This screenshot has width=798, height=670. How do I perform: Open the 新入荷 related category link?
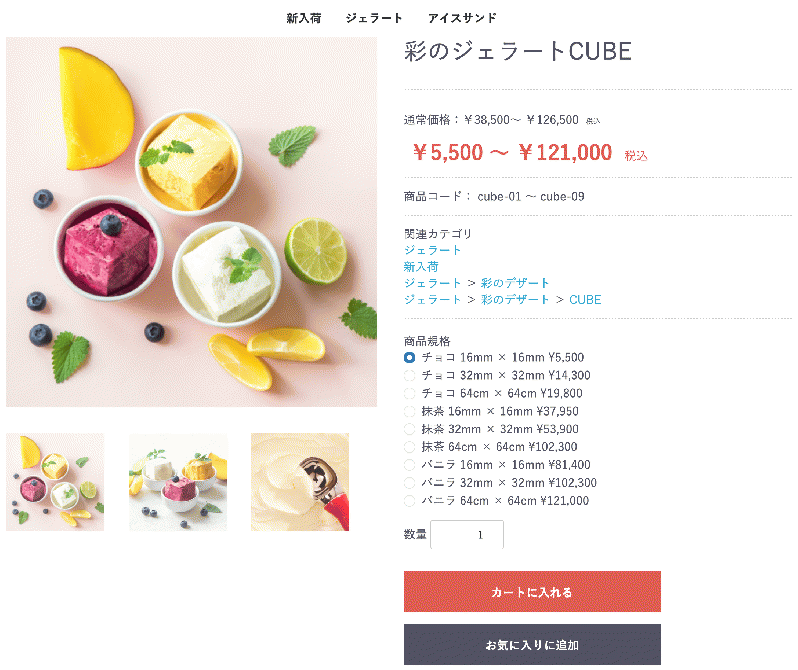pos(421,266)
